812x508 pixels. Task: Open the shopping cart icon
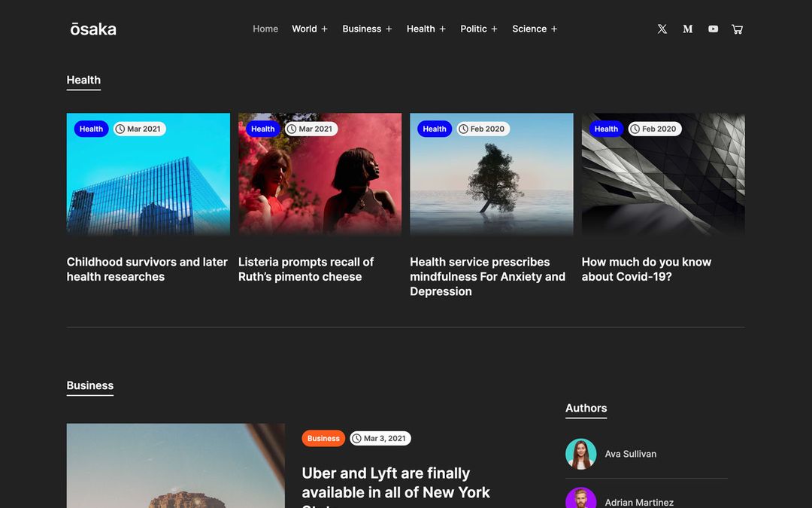(737, 29)
